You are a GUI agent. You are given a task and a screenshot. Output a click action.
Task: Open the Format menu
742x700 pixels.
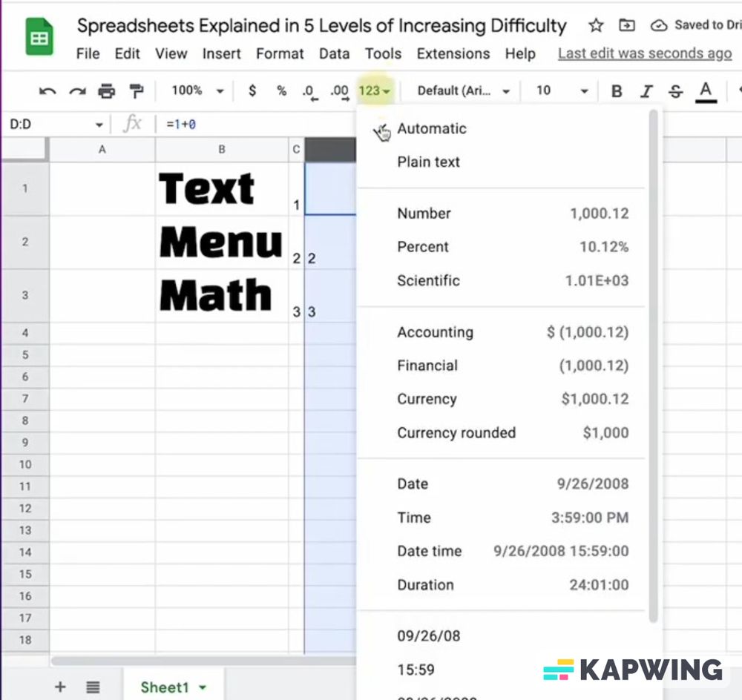(280, 53)
